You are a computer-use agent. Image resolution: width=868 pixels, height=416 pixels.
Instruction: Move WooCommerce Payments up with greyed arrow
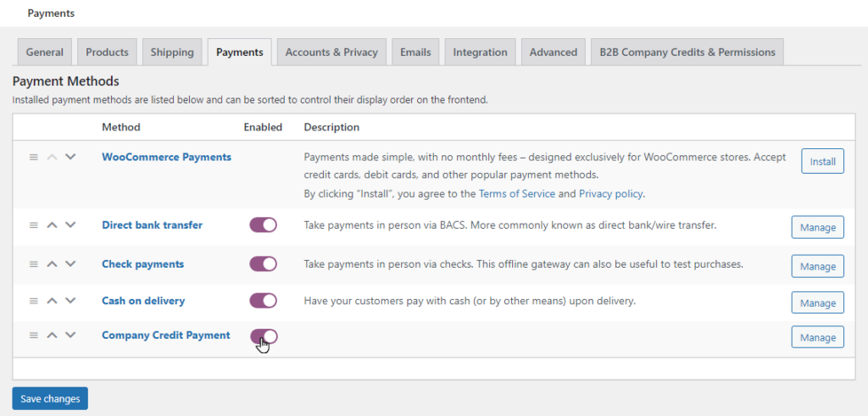(52, 157)
